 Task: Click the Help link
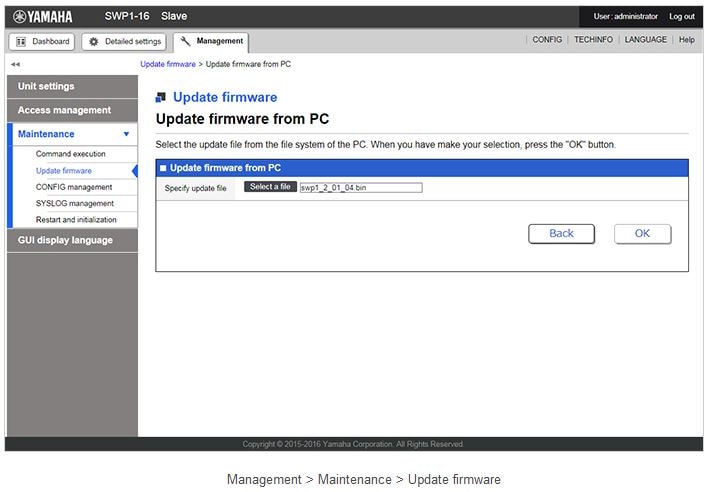coord(686,40)
